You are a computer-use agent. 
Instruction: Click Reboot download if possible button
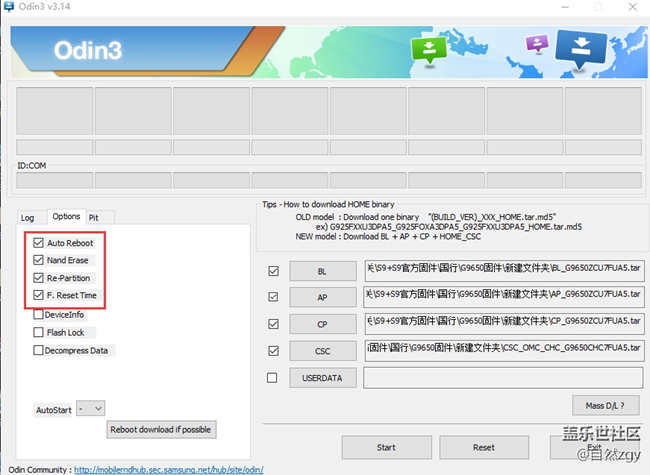pos(162,429)
